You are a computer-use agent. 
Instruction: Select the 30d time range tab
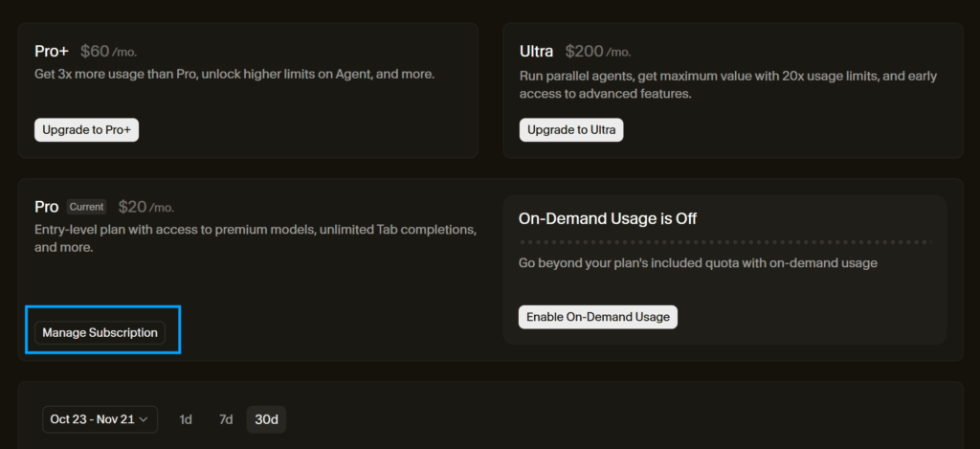[266, 419]
